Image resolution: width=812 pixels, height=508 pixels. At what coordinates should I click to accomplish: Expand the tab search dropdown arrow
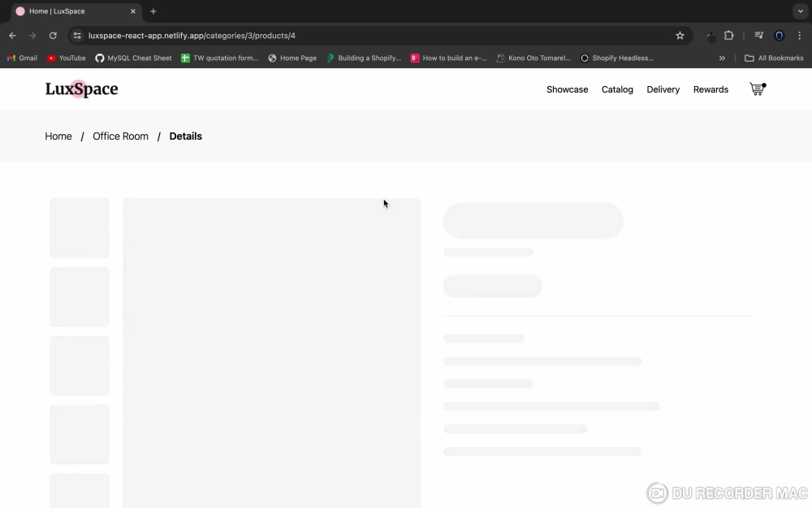coord(800,11)
